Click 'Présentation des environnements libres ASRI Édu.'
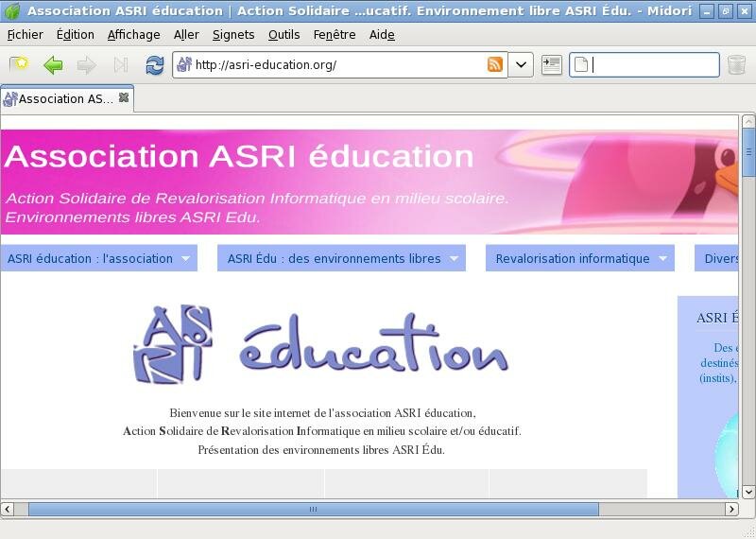Viewport: 756px width, 539px height. click(321, 450)
